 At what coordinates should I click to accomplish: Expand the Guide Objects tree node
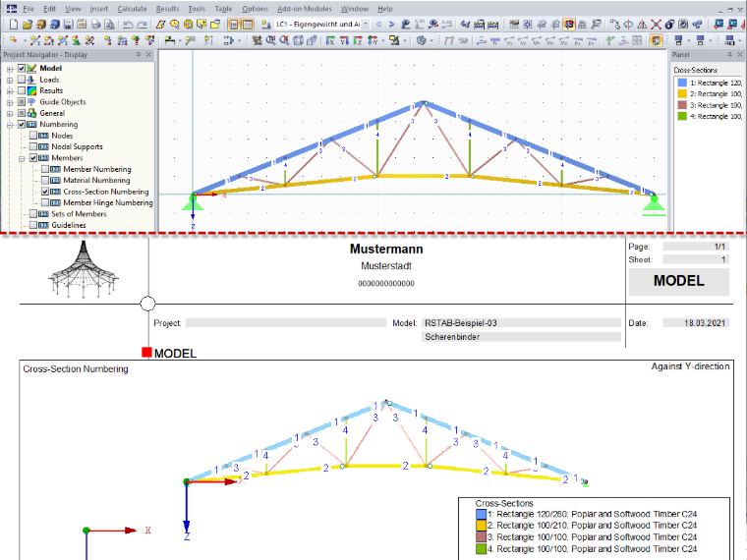pyautogui.click(x=10, y=102)
